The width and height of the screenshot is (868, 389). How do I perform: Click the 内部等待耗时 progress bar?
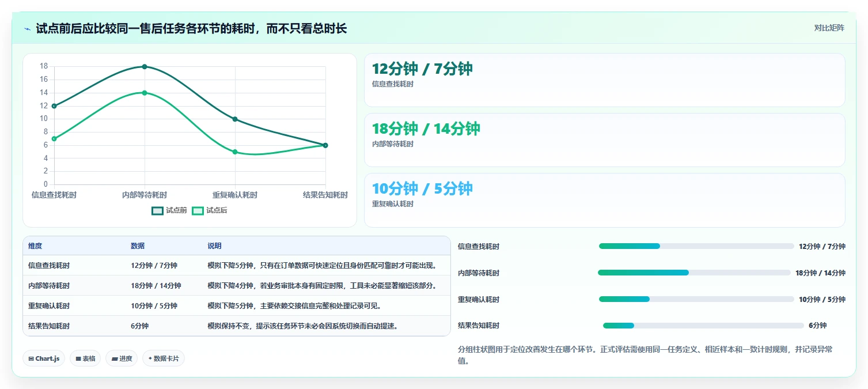click(x=694, y=273)
